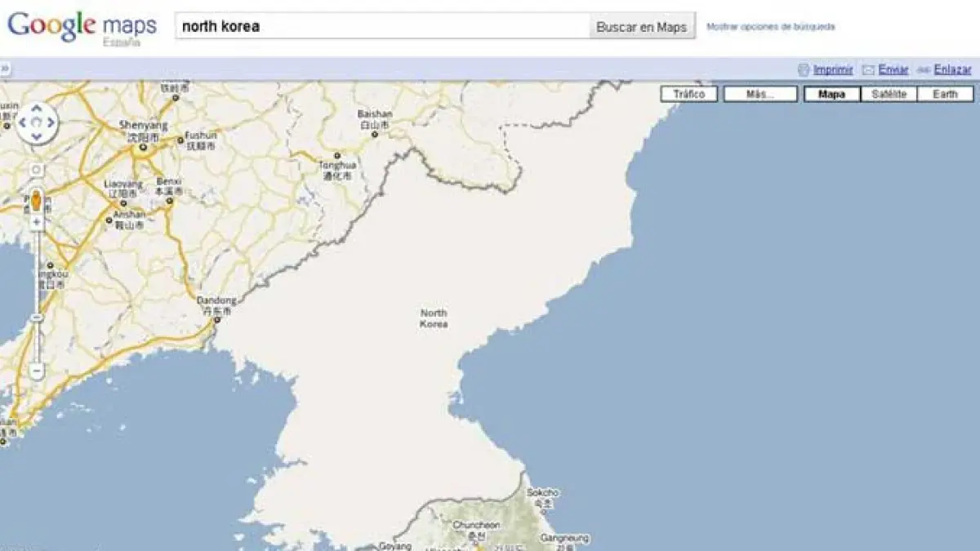
Task: Toggle the Tráfico layer on the map
Action: pyautogui.click(x=688, y=94)
